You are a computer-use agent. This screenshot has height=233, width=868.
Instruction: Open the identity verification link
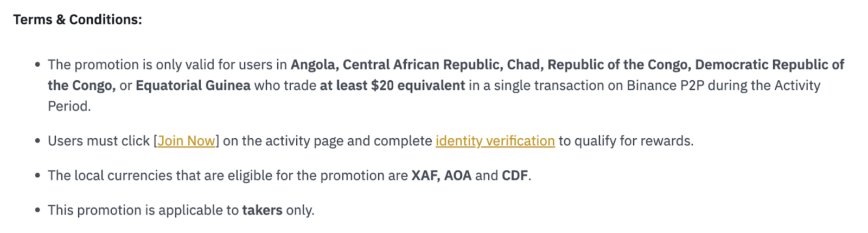click(x=495, y=141)
